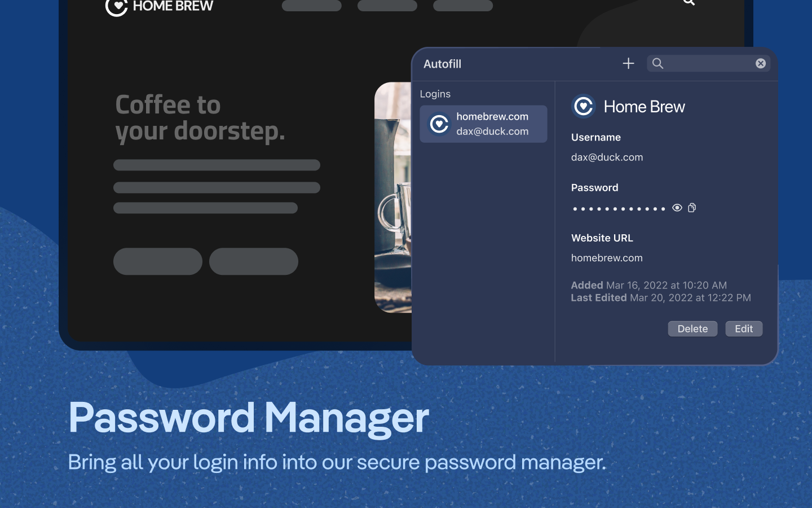Click the Edit button

coord(744,329)
